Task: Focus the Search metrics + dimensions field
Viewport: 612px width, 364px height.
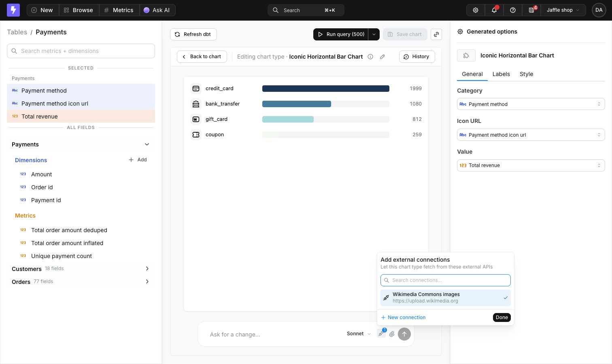Action: [x=81, y=51]
